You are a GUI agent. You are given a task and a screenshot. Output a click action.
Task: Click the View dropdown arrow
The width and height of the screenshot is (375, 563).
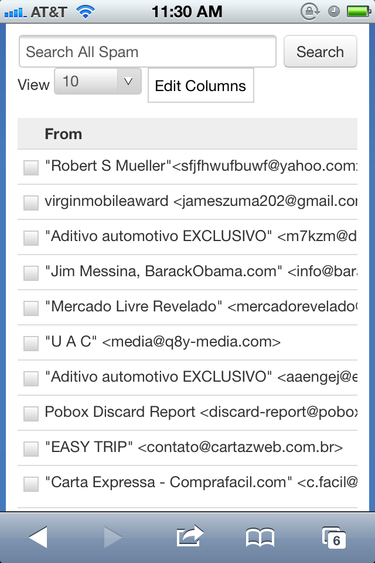click(x=129, y=82)
